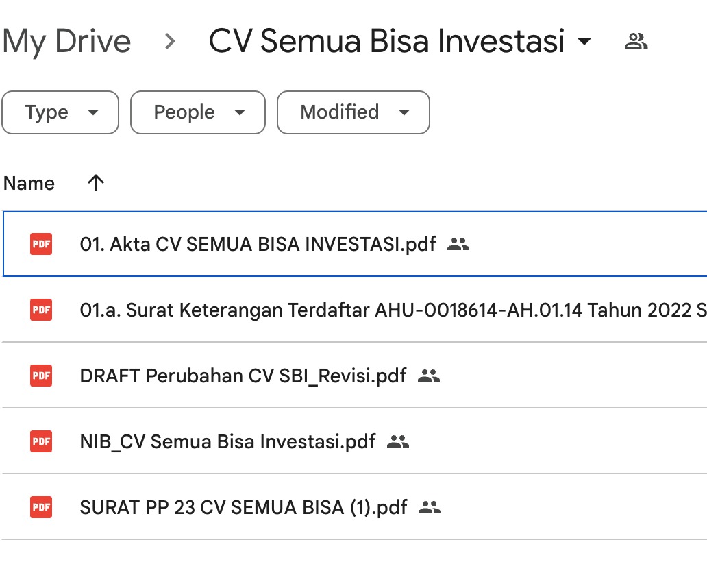The width and height of the screenshot is (707, 588).
Task: Reverse sort direction using the up arrow
Action: tap(96, 183)
